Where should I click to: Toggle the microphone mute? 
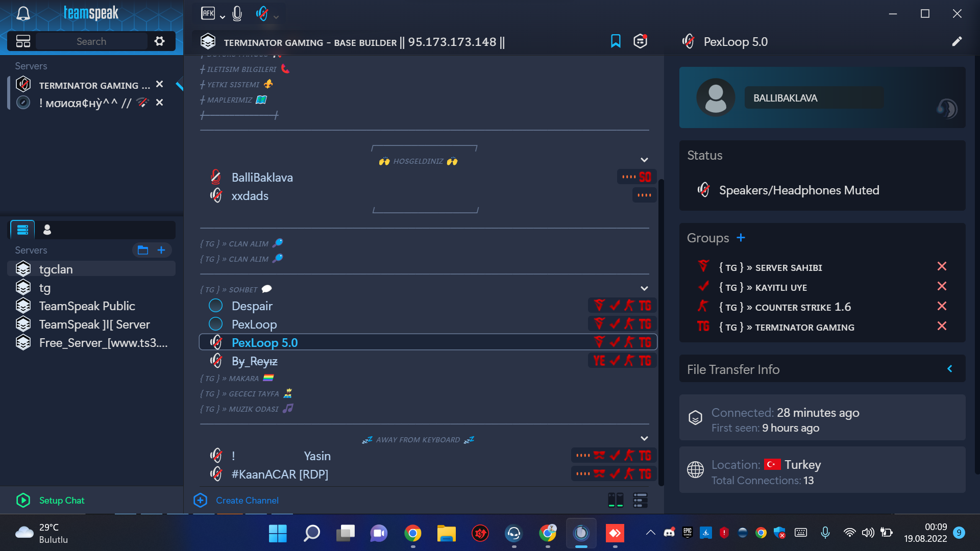coord(237,13)
